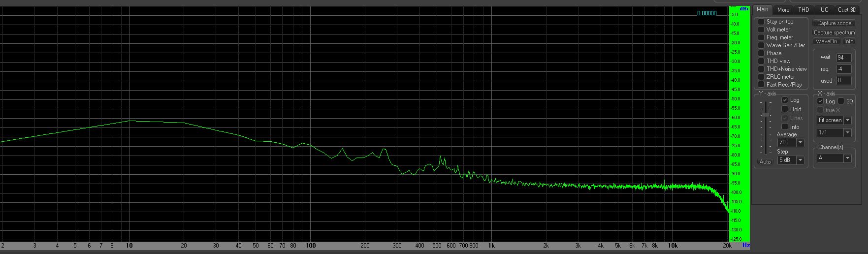The width and height of the screenshot is (868, 254).
Task: Click the 1k frequency axis label
Action: (x=491, y=245)
